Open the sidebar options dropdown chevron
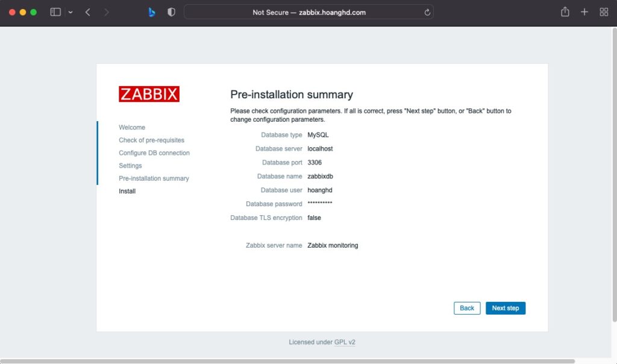The height and width of the screenshot is (364, 617). [70, 12]
